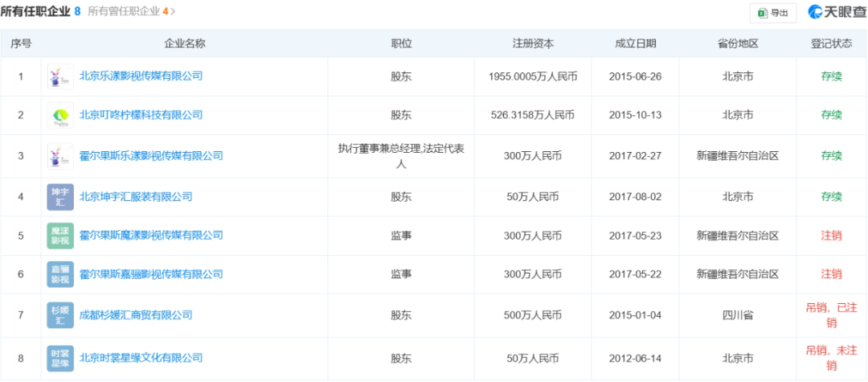Click the 四川省 region cell
The width and height of the screenshot is (868, 382).
[x=737, y=315]
